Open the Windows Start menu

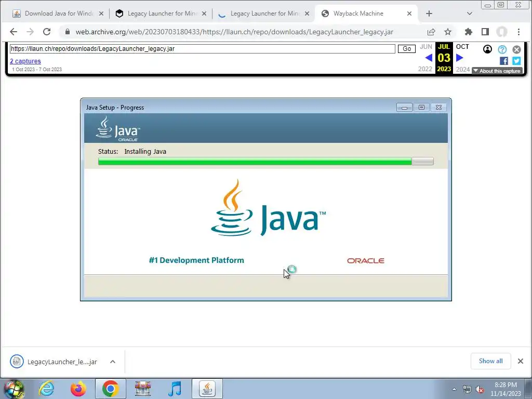(x=14, y=389)
